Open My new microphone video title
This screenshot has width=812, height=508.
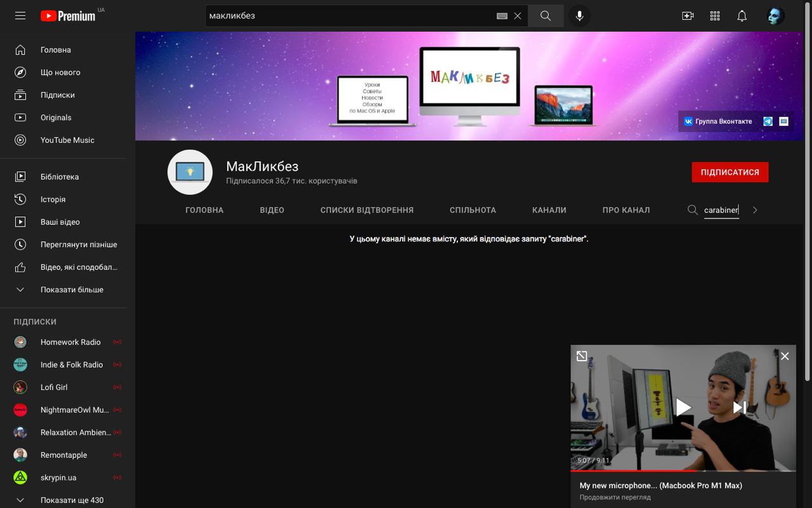660,485
